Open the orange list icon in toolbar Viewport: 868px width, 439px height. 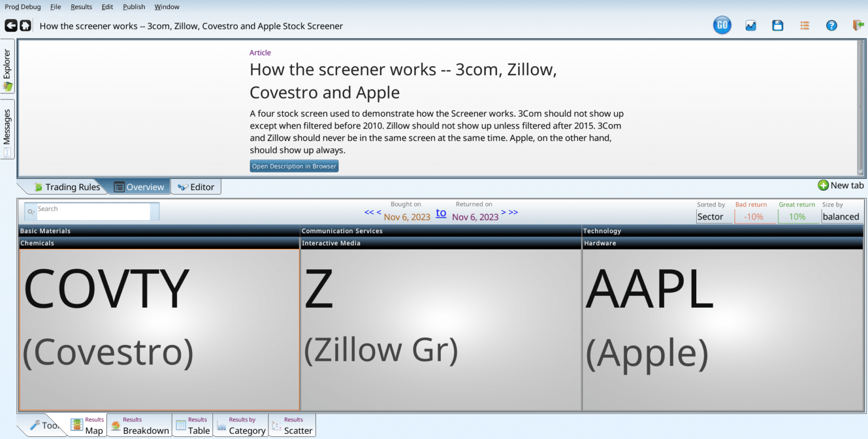pos(805,25)
